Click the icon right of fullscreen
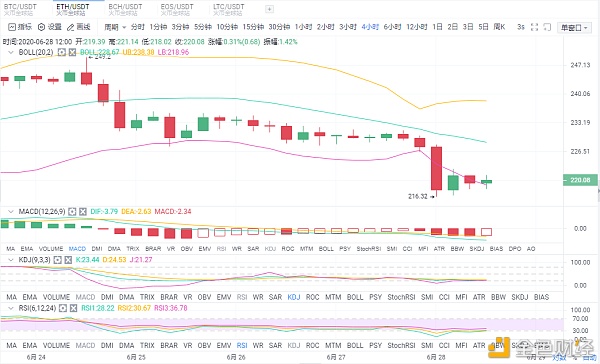This screenshot has height=364, width=600. 547,27
